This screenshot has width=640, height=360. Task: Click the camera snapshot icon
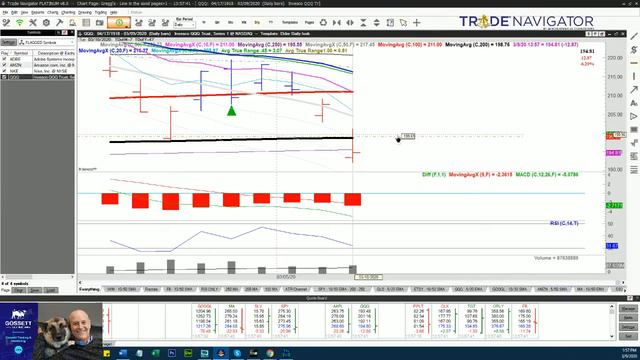point(100,23)
